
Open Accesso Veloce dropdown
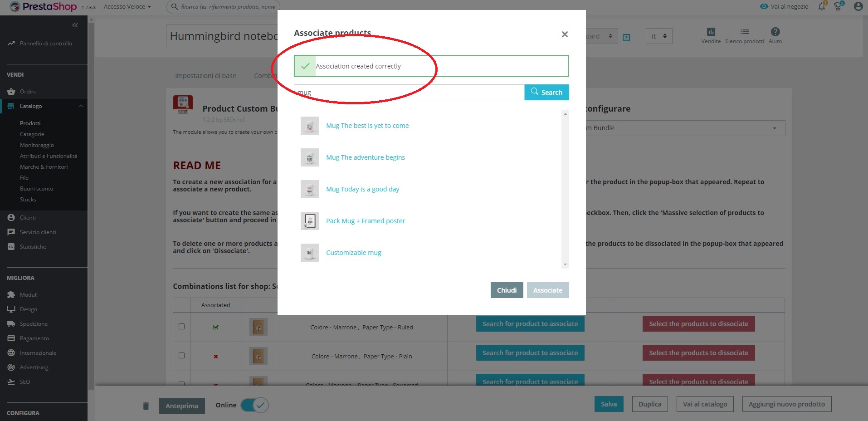127,7
